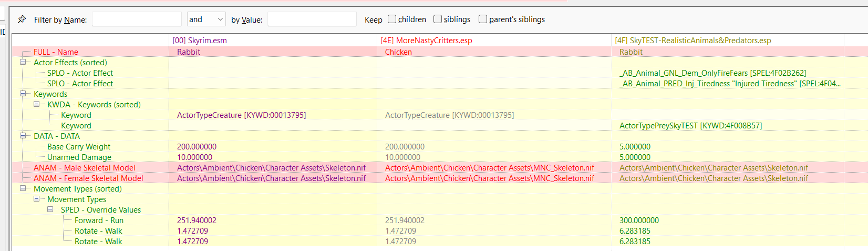
Task: Open the and/or operator dropdown
Action: (x=206, y=19)
